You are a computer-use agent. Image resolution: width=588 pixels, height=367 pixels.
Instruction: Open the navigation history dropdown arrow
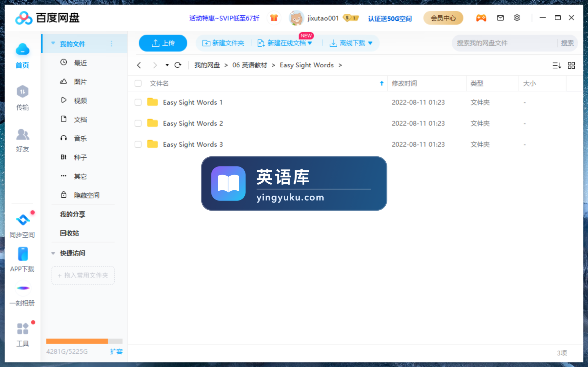pyautogui.click(x=167, y=65)
